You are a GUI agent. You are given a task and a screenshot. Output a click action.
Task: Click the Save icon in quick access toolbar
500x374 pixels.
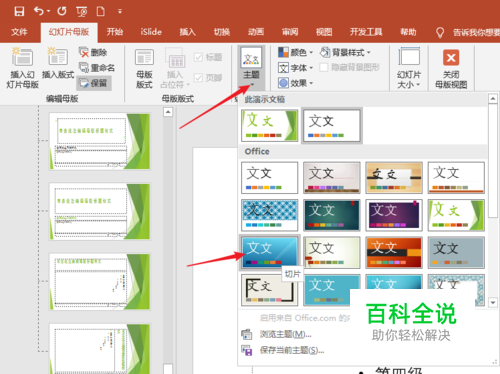click(x=19, y=11)
